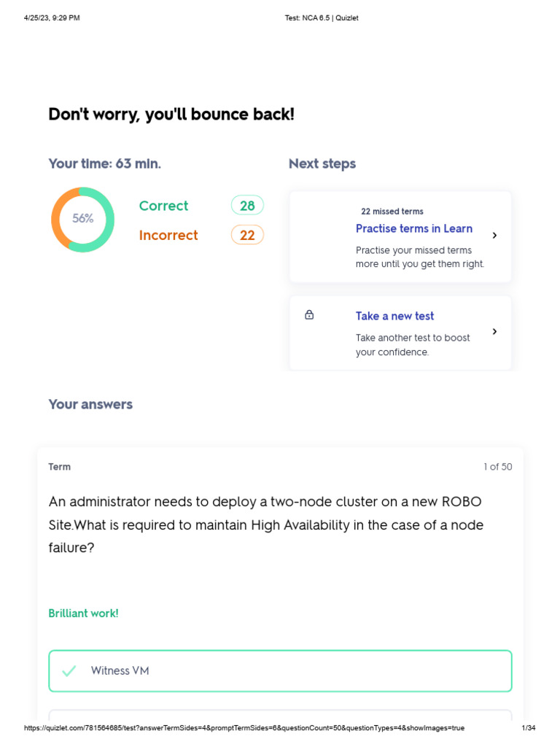The image size is (560, 747).
Task: Click the orange Incorrect label
Action: [168, 235]
